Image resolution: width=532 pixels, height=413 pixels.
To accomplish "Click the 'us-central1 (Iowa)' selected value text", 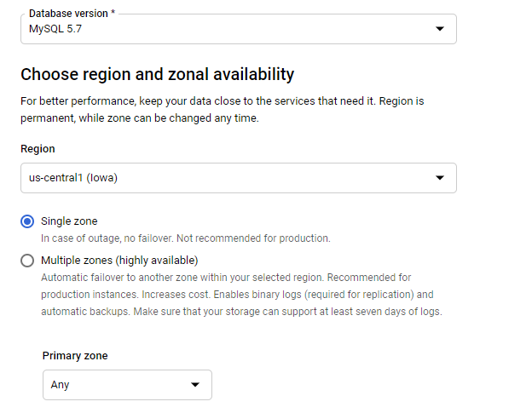I will (72, 178).
